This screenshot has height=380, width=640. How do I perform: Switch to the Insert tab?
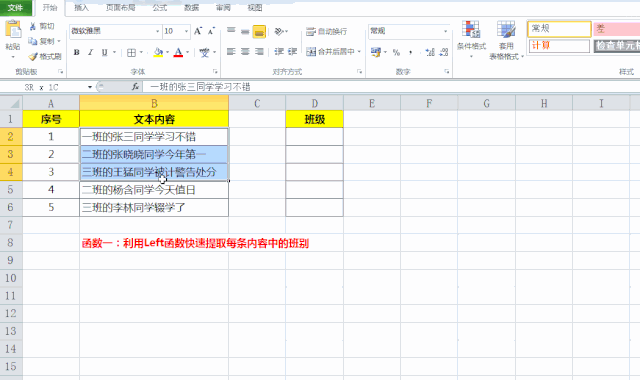click(82, 7)
